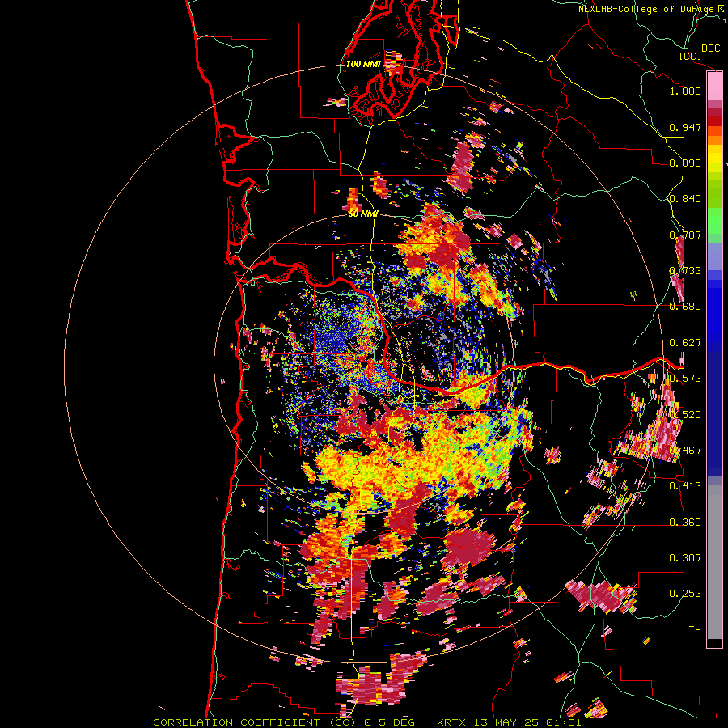Click the yellow segment of the color bar

(714, 159)
